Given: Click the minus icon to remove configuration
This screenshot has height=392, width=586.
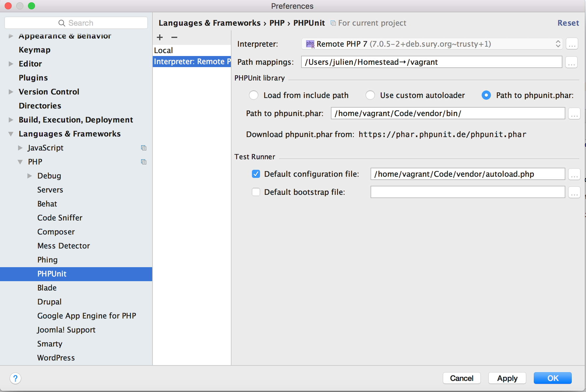Looking at the screenshot, I should coord(174,37).
